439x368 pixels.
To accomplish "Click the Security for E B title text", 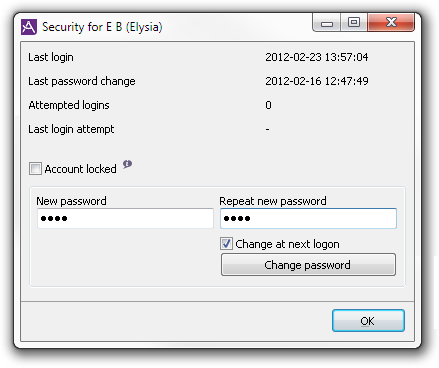I will click(x=102, y=27).
